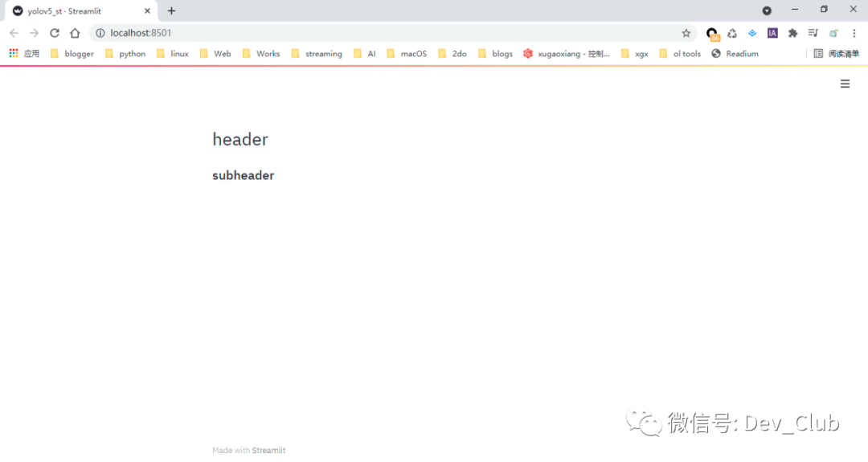Restore down the browser window

(824, 10)
